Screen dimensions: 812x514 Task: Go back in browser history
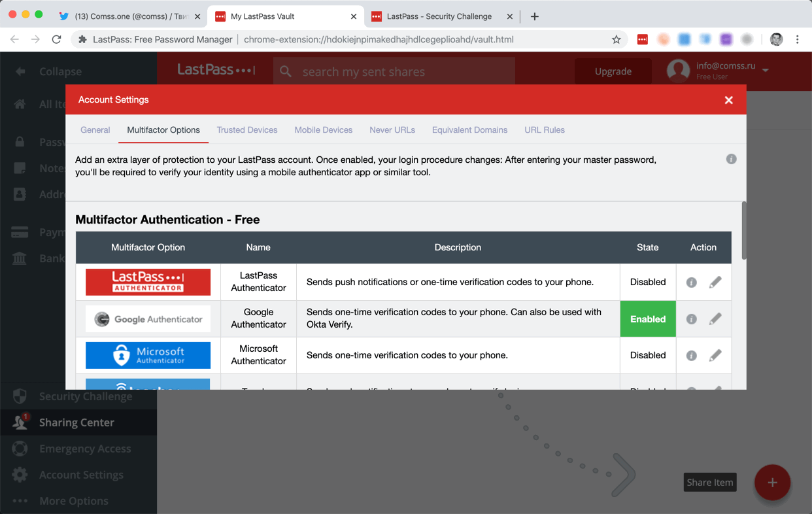(14, 39)
